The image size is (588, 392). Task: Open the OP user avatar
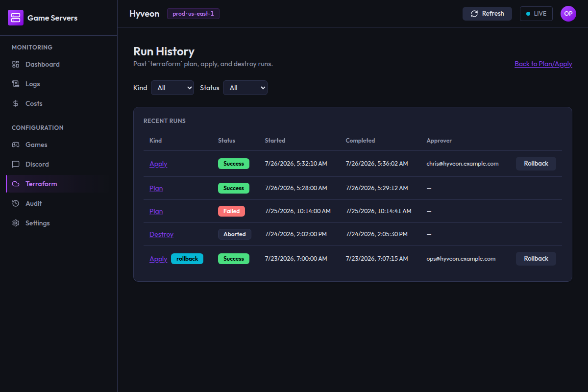(x=568, y=14)
